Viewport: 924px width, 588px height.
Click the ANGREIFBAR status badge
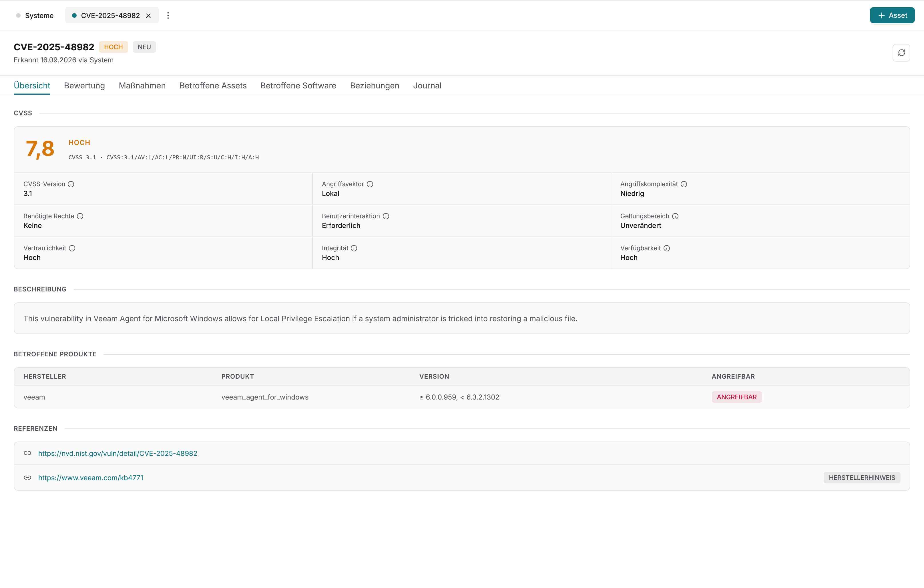pyautogui.click(x=737, y=397)
